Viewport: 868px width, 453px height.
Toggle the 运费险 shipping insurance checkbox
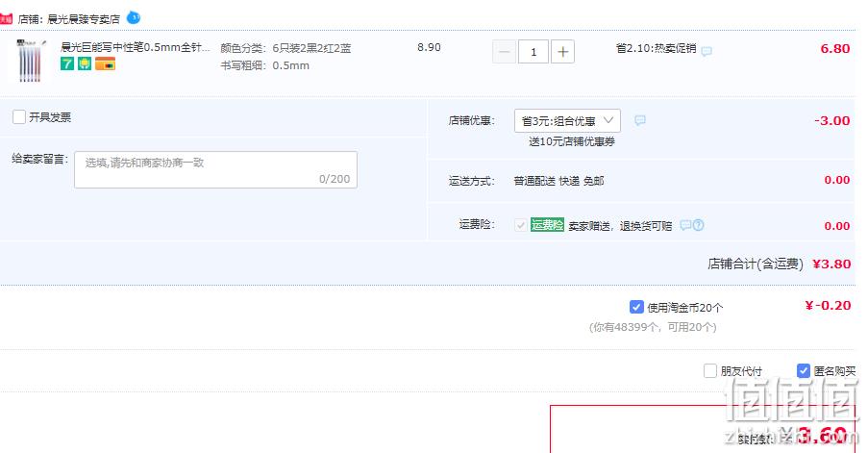tap(520, 225)
